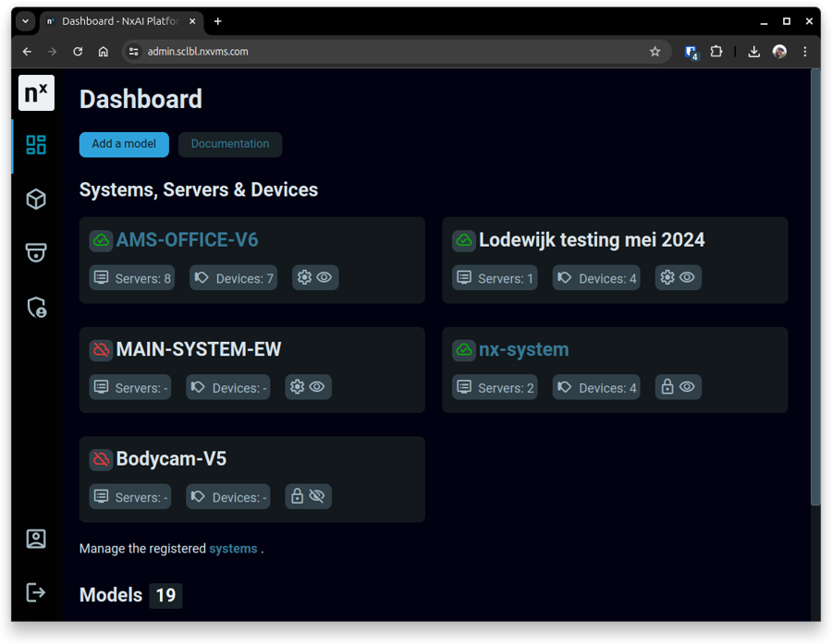Viewport: 832px width, 644px height.
Task: Expand the tab search dropdown arrow
Action: [x=25, y=21]
